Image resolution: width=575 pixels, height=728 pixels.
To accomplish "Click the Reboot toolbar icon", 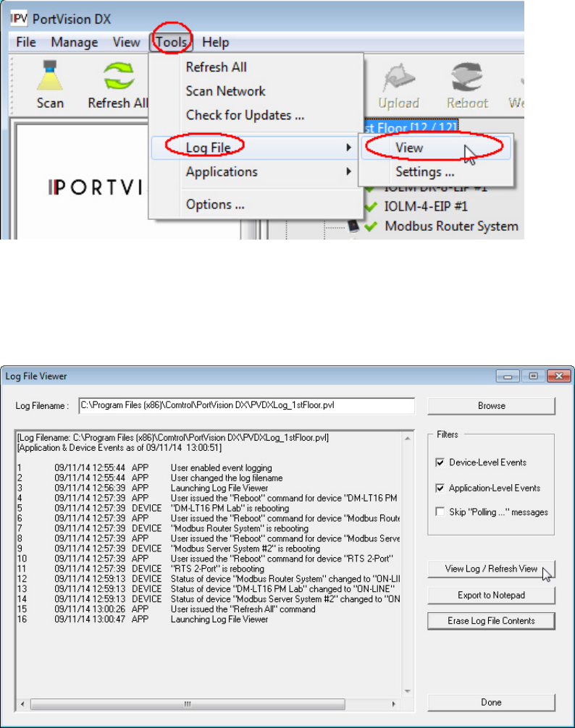I will pos(467,77).
